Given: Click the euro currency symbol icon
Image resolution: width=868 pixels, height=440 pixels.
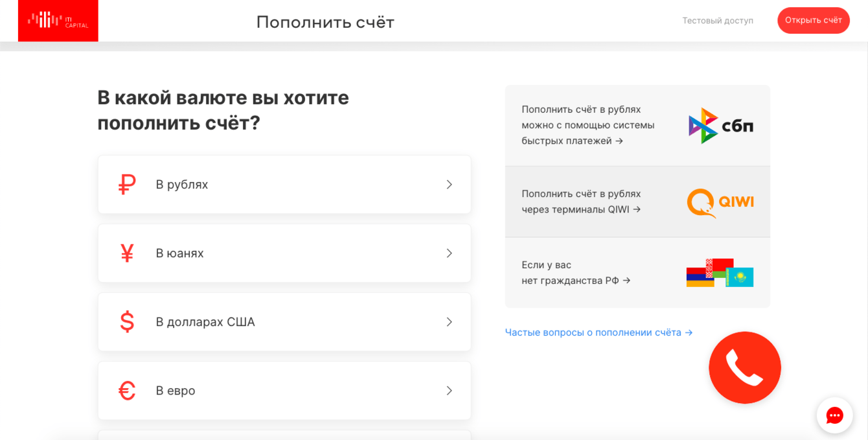Looking at the screenshot, I should pyautogui.click(x=127, y=391).
